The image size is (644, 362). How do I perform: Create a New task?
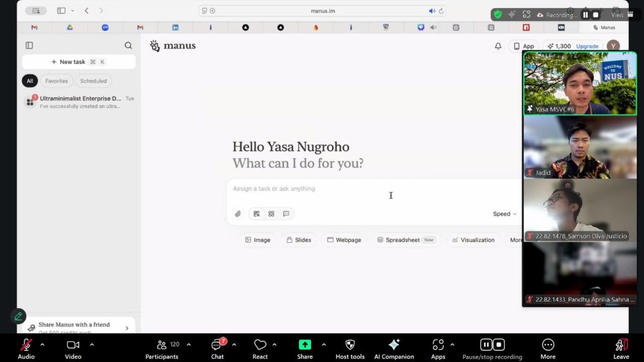pos(79,62)
